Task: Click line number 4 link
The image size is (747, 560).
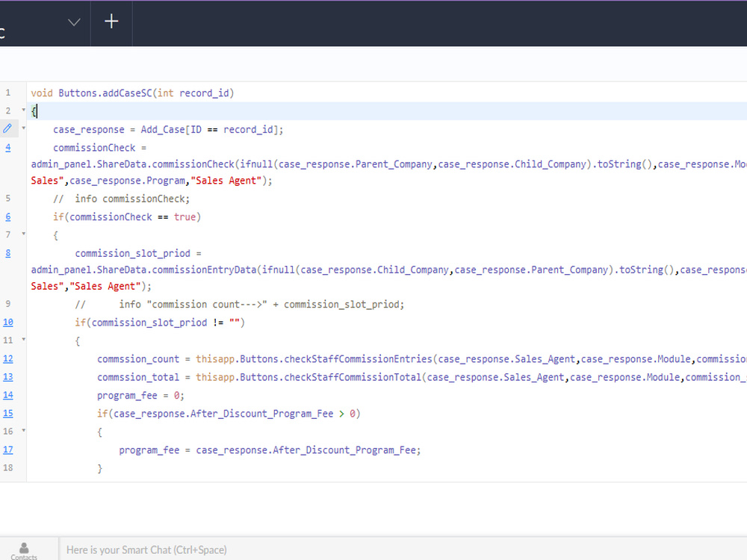Action: tap(8, 148)
